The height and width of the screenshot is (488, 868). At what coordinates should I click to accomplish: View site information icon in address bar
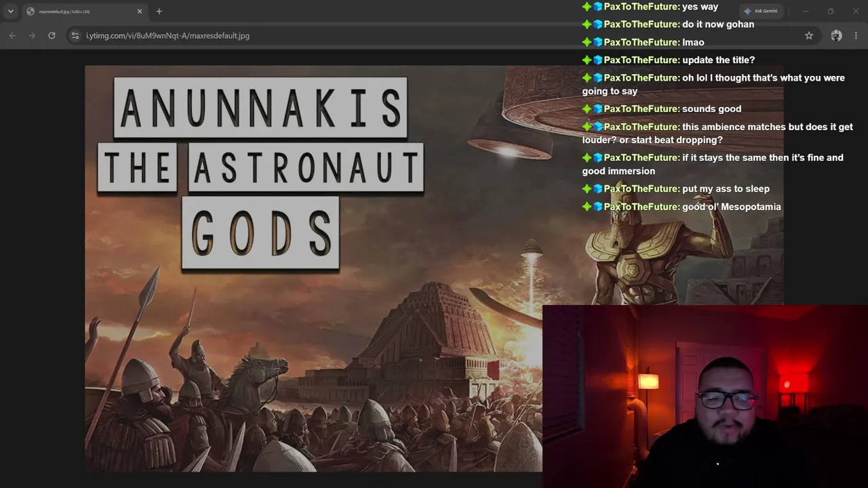pos(75,35)
